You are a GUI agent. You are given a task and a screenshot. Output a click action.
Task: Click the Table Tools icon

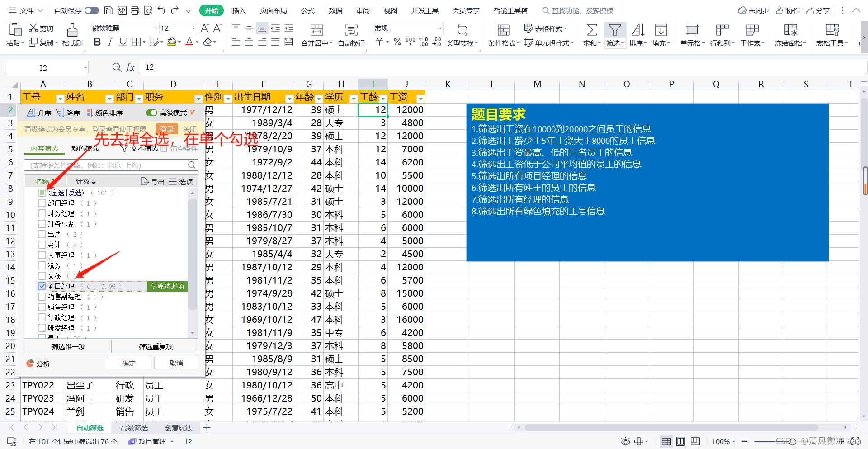[832, 30]
